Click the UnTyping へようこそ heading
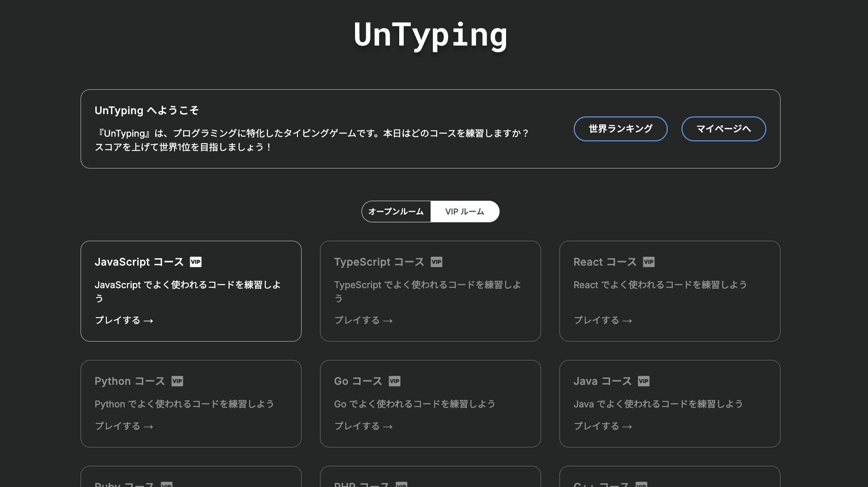The width and height of the screenshot is (868, 487). click(147, 110)
